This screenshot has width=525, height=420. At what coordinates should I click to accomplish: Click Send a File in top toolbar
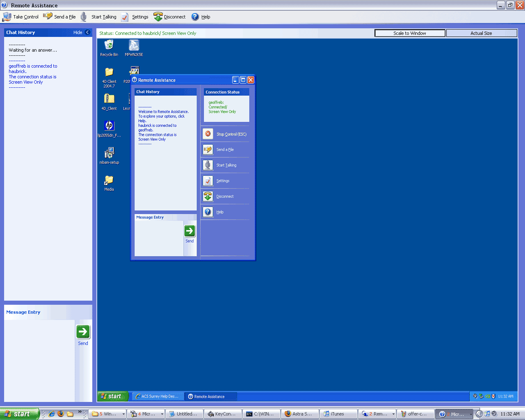click(60, 17)
